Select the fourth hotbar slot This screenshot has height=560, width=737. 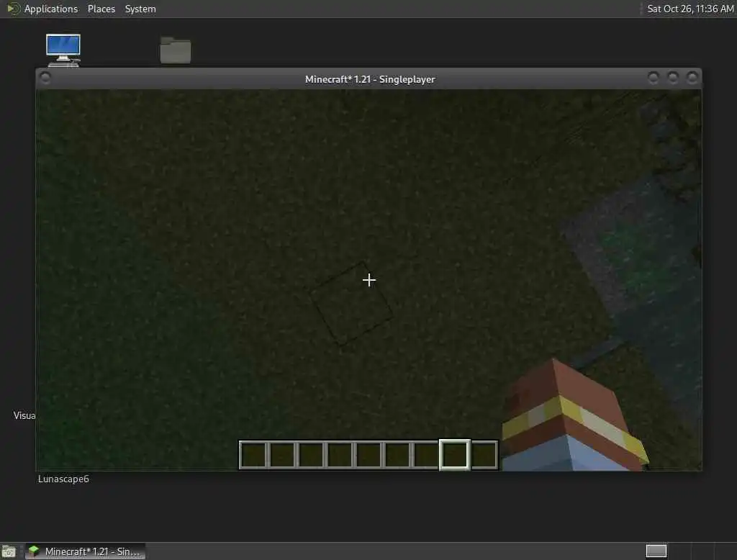[x=340, y=455]
